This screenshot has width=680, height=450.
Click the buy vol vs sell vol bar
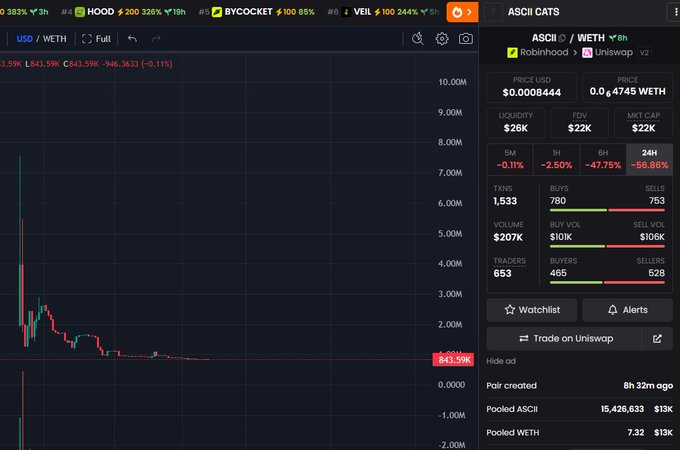click(607, 246)
